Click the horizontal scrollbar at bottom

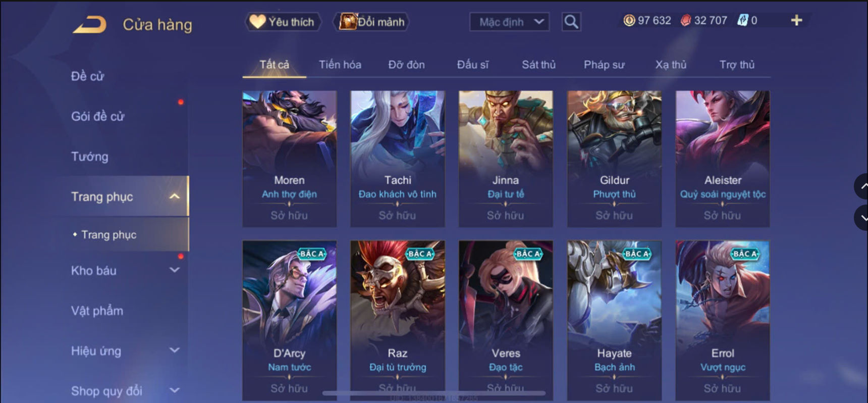pos(434,393)
